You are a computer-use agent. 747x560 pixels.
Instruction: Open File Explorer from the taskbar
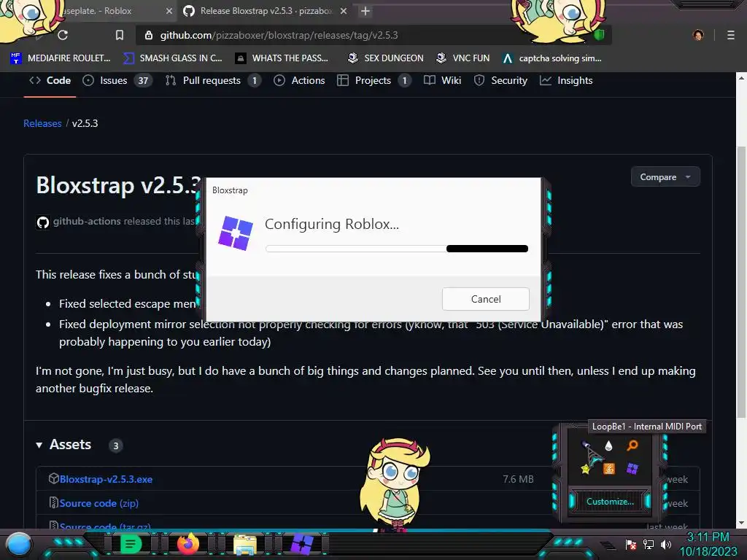[245, 545]
